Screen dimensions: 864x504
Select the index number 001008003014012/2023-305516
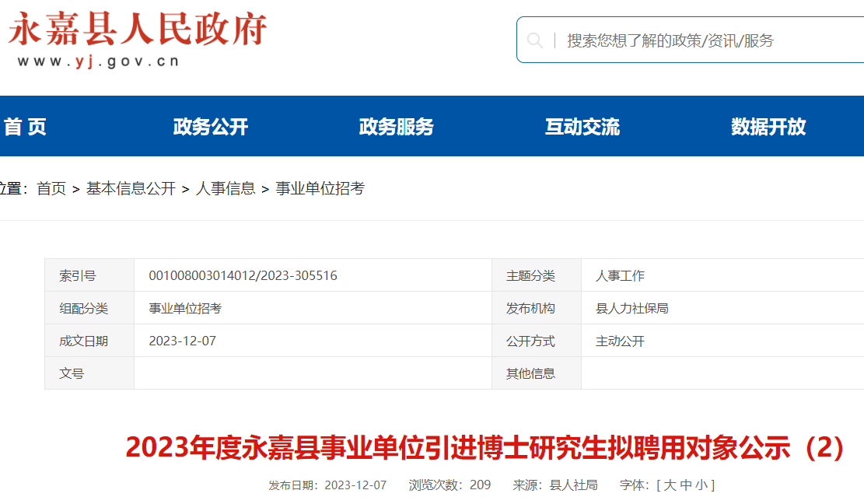(x=243, y=275)
